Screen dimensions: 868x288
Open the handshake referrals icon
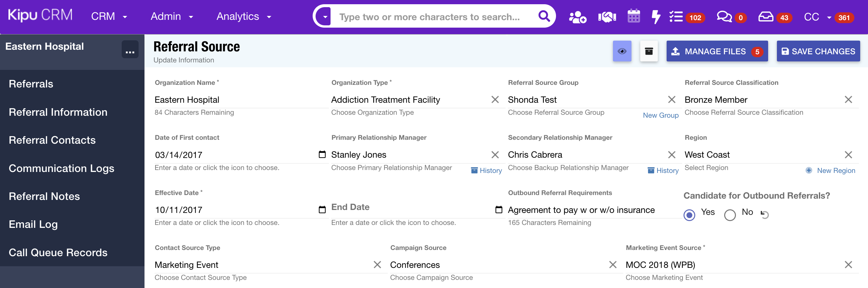click(x=606, y=17)
